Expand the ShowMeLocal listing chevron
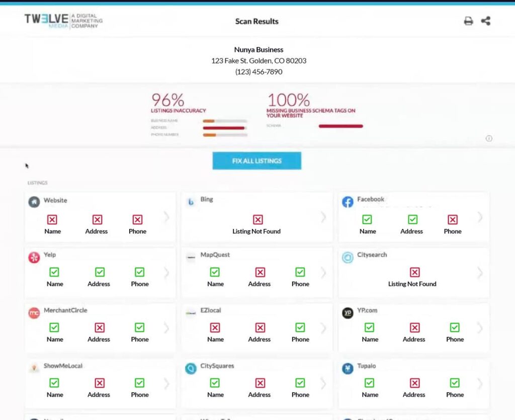Screen dimensions: 515x420 (x=167, y=384)
